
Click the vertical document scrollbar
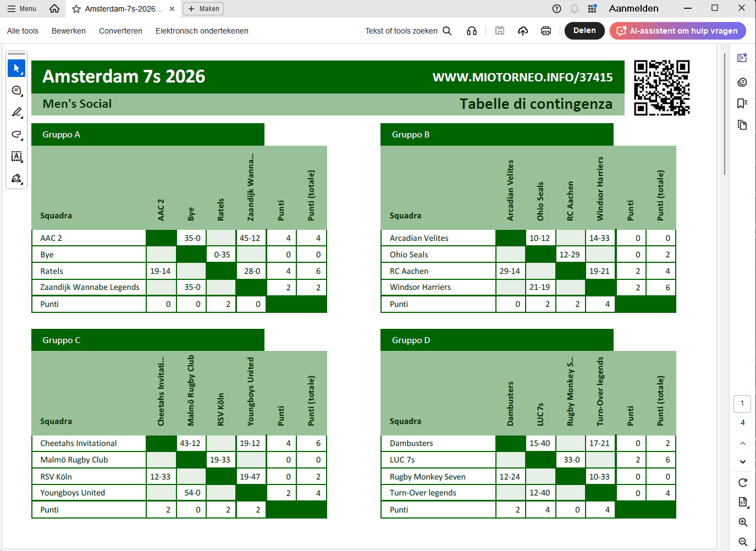coord(725,114)
